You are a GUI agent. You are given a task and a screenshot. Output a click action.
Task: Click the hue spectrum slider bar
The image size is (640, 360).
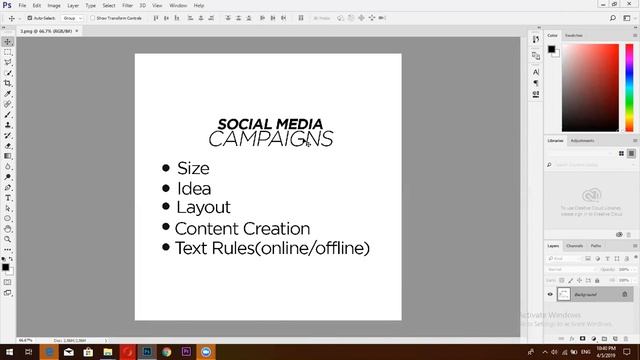click(x=629, y=88)
